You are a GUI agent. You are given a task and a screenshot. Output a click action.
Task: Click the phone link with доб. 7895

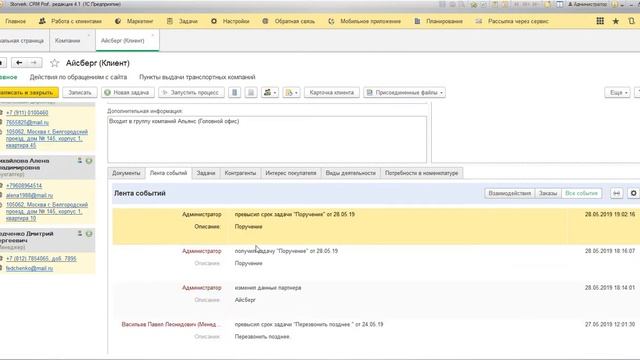click(x=41, y=259)
